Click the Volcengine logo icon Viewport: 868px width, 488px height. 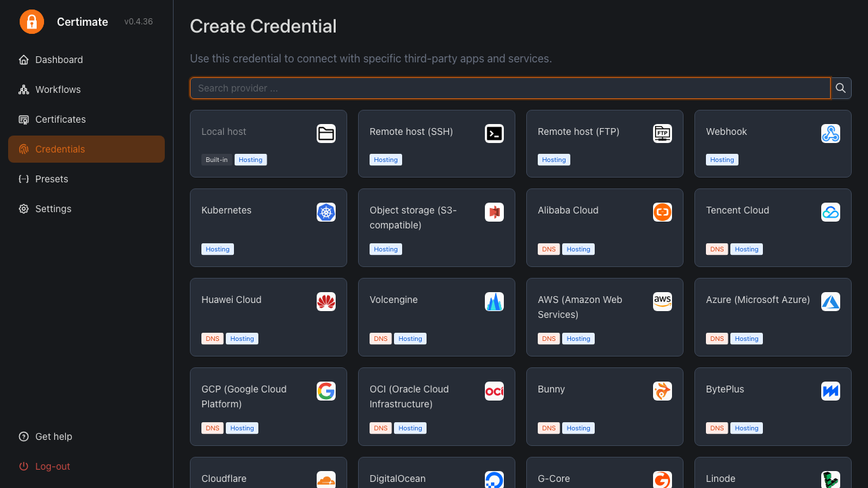click(494, 302)
